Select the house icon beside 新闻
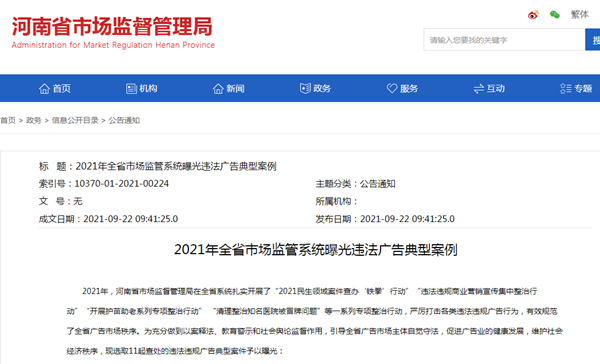Viewport: 600px width, 364px height. [218, 89]
